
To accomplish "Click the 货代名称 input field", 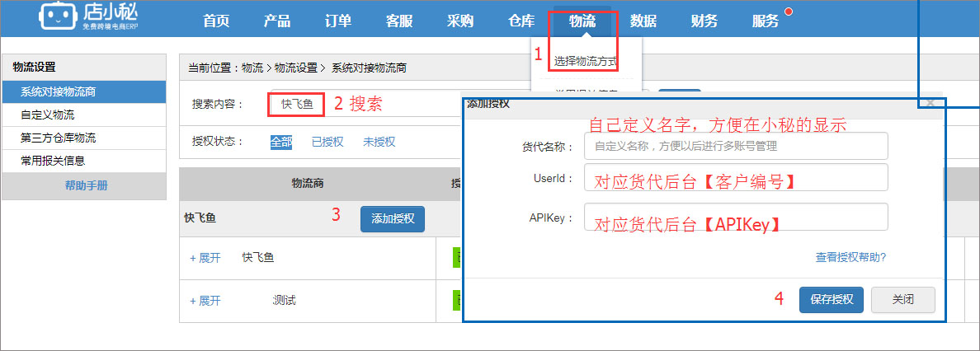I will (736, 146).
